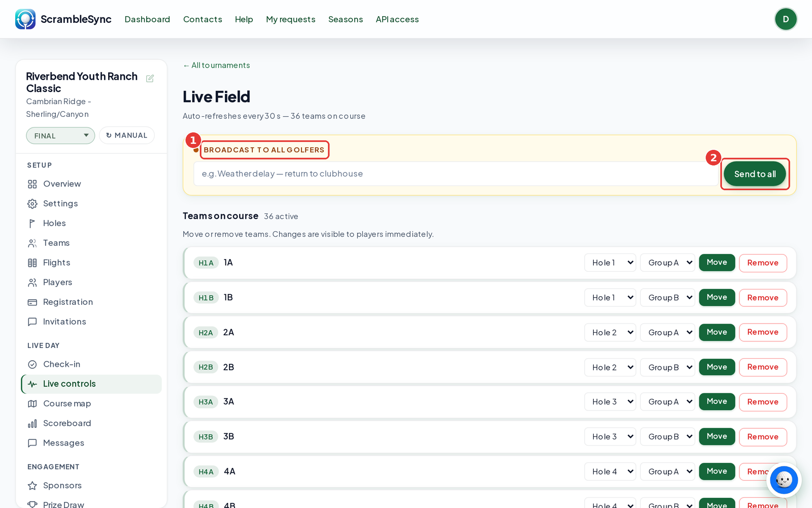The height and width of the screenshot is (508, 812).
Task: Open Dashboard in the top navigation
Action: [147, 19]
